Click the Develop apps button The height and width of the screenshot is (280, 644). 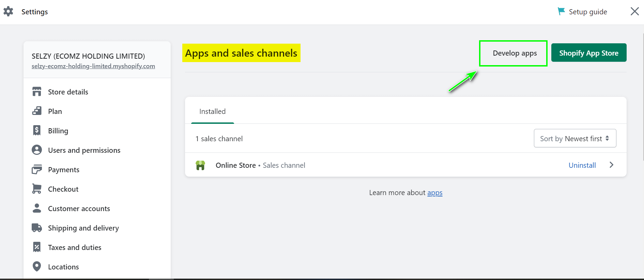(x=515, y=53)
